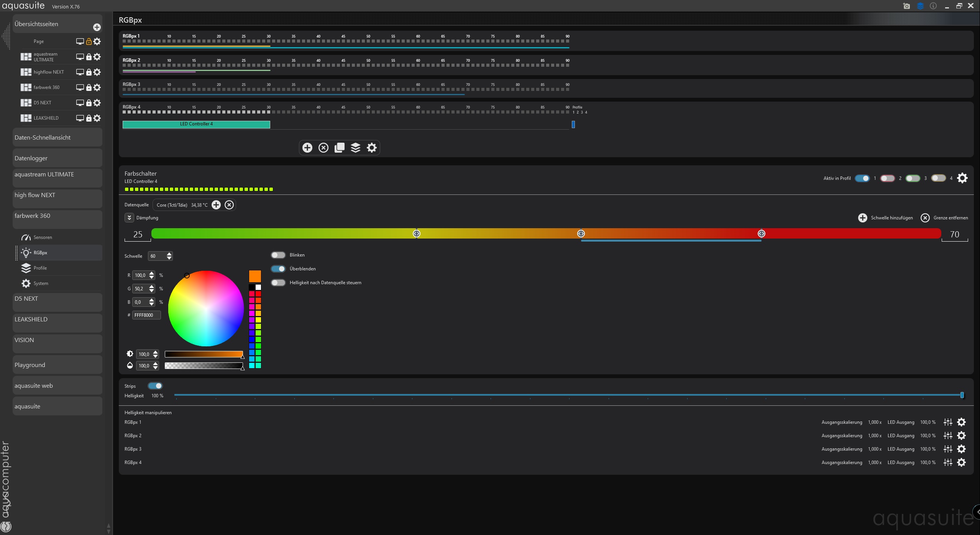Image resolution: width=980 pixels, height=535 pixels.
Task: Disable the Überblenden toggle
Action: 278,269
